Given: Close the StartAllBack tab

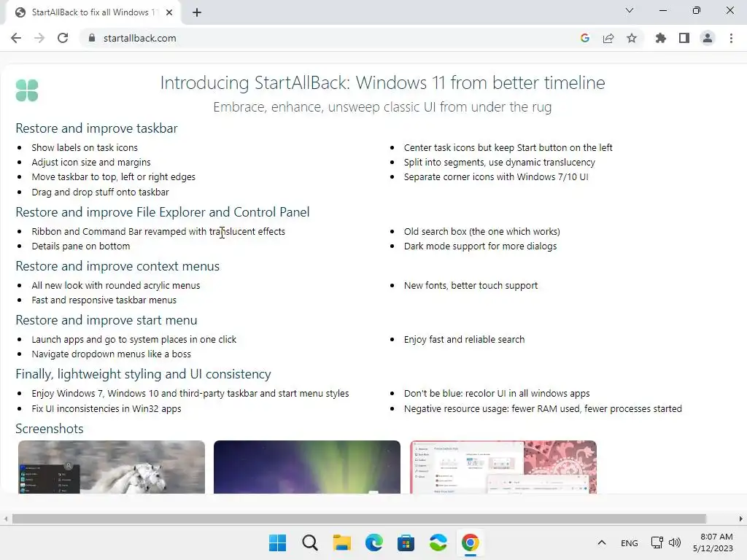Looking at the screenshot, I should [169, 12].
